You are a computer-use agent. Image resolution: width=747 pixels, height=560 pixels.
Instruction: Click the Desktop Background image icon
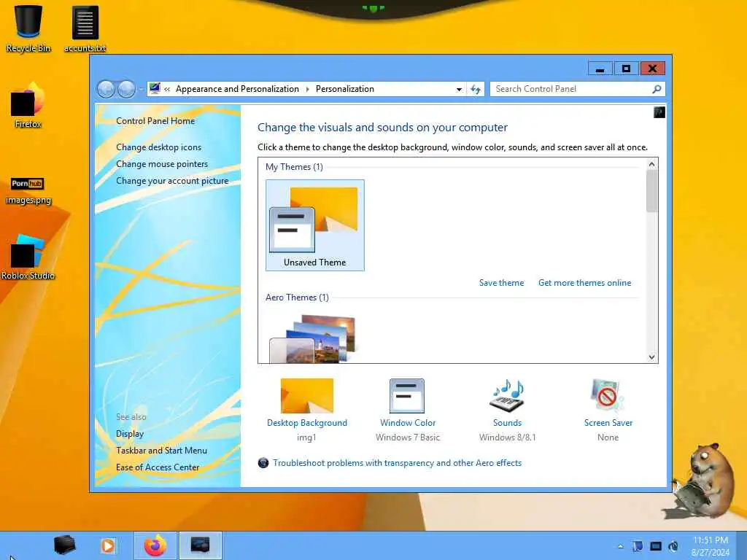click(x=307, y=396)
